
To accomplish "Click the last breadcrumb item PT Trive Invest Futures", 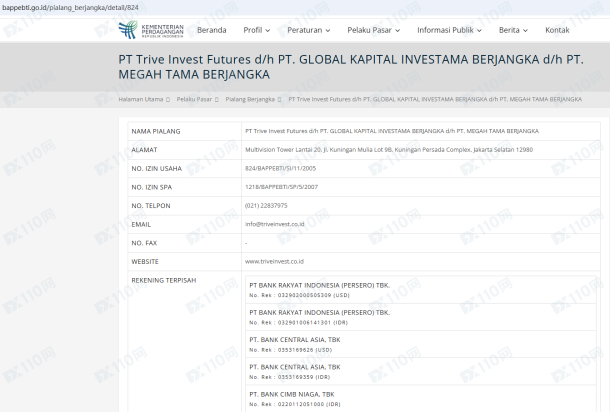I will [x=434, y=99].
